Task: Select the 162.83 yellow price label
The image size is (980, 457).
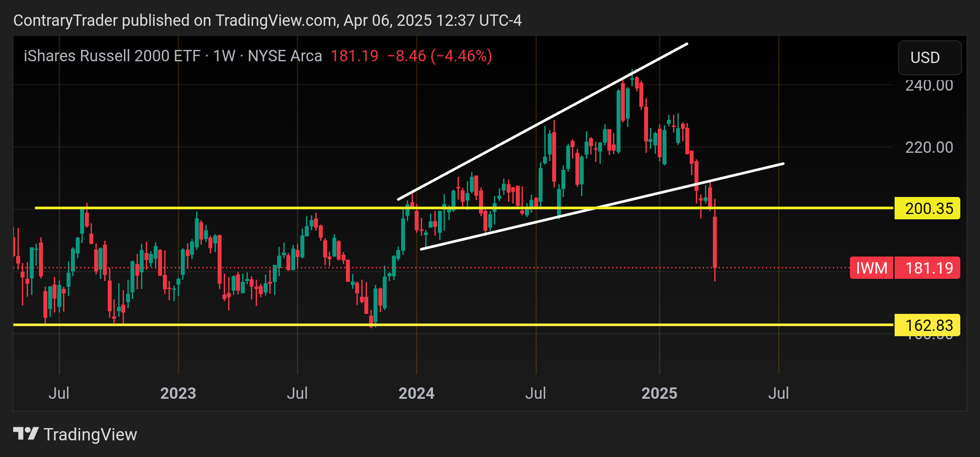Action: (927, 325)
